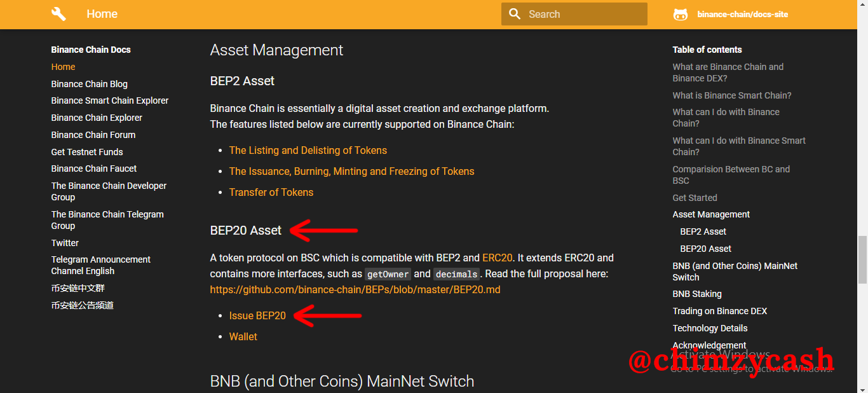This screenshot has width=868, height=393.
Task: Go to Binance Chain Forum
Action: [93, 135]
